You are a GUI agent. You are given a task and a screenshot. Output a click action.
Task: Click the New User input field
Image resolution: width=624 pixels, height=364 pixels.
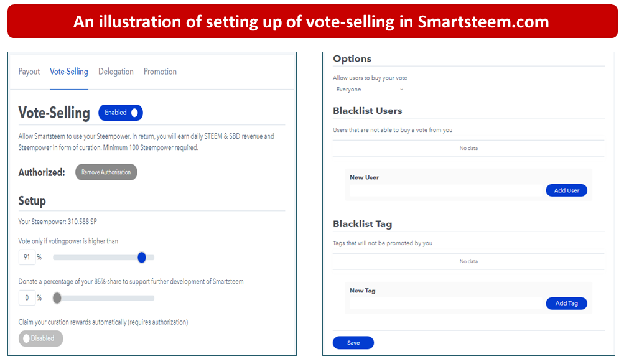click(x=447, y=190)
